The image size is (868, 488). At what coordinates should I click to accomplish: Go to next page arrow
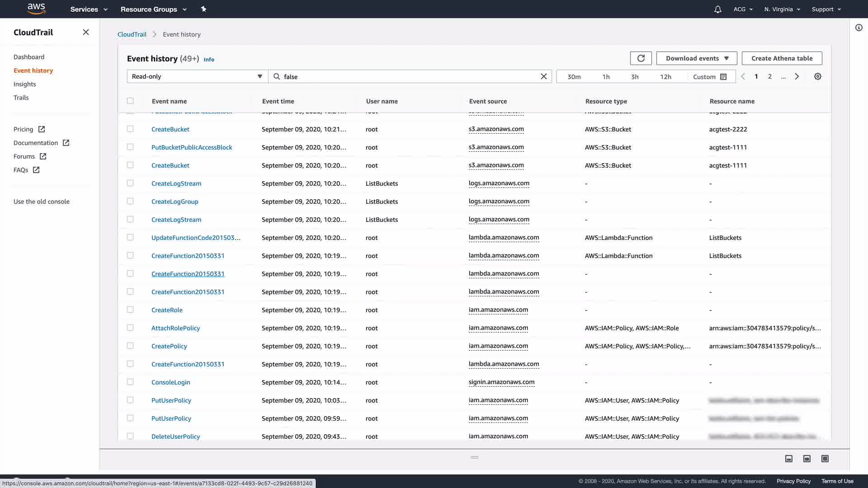[x=797, y=76]
